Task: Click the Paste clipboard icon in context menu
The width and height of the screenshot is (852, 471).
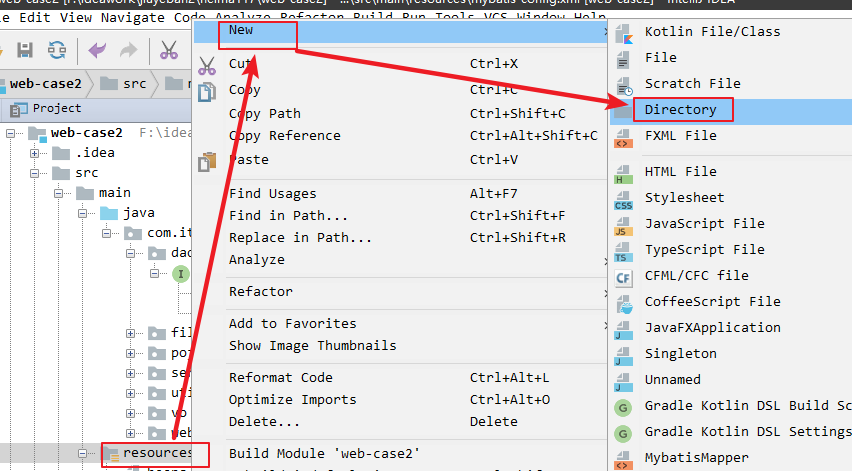Action: pyautogui.click(x=207, y=160)
